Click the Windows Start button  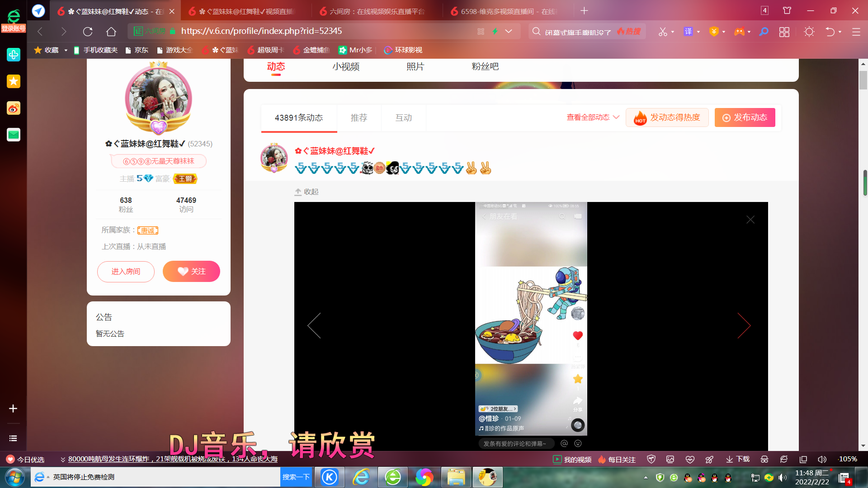pos(14,477)
